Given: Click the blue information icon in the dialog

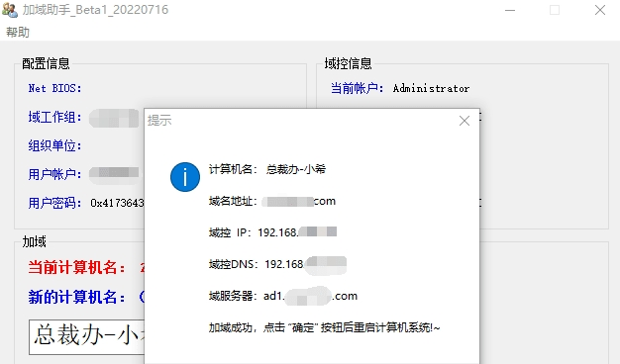Looking at the screenshot, I should (185, 177).
